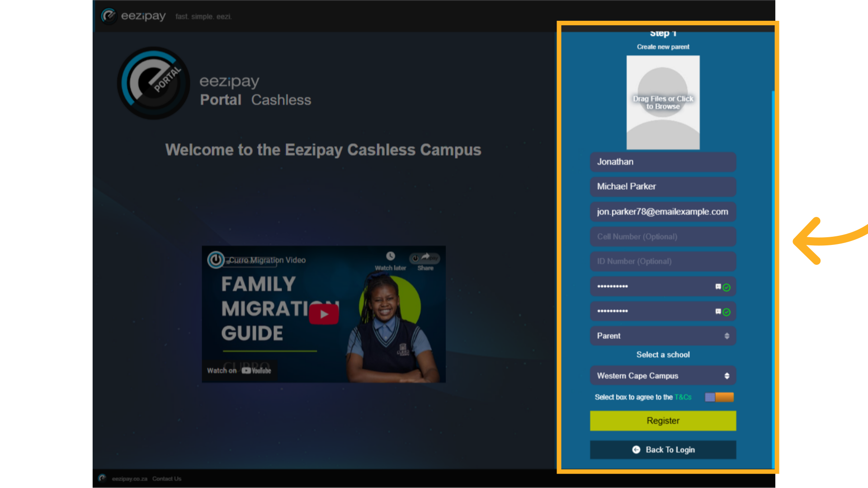
Task: Open the Western Cape Campus school dropdown
Action: [x=663, y=375]
